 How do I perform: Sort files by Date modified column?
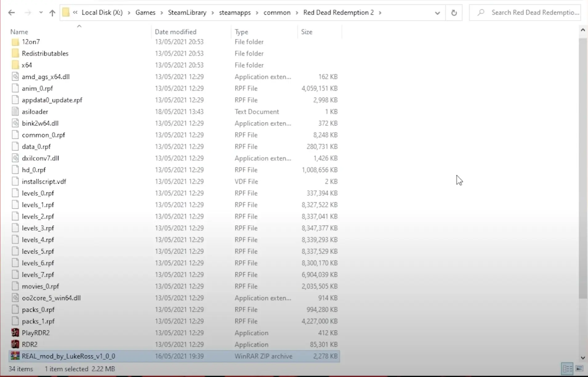[x=175, y=32]
